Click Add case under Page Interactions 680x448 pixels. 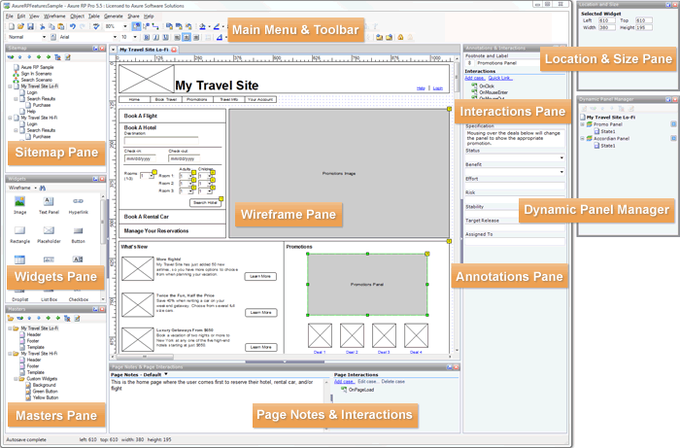click(344, 382)
